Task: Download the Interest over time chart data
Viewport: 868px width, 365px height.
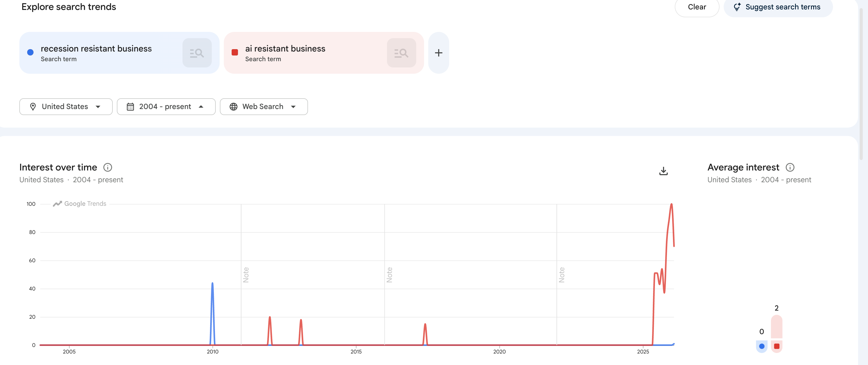Action: 663,171
